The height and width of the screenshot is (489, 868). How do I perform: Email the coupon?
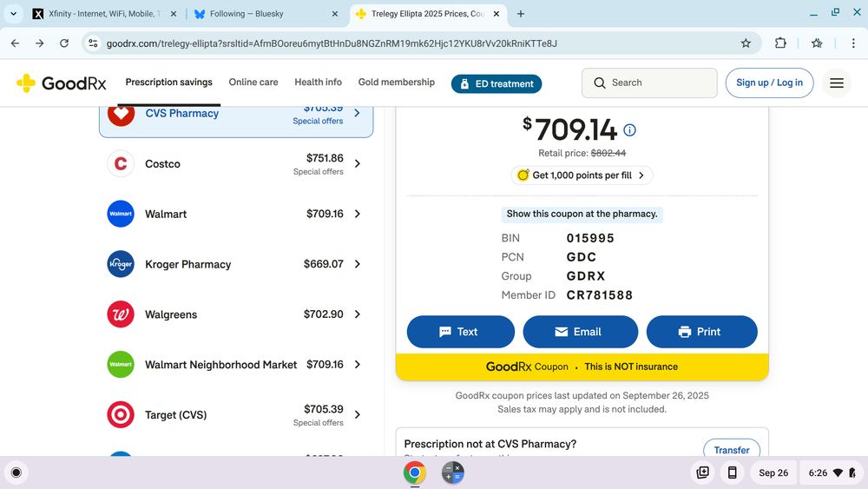pyautogui.click(x=580, y=332)
